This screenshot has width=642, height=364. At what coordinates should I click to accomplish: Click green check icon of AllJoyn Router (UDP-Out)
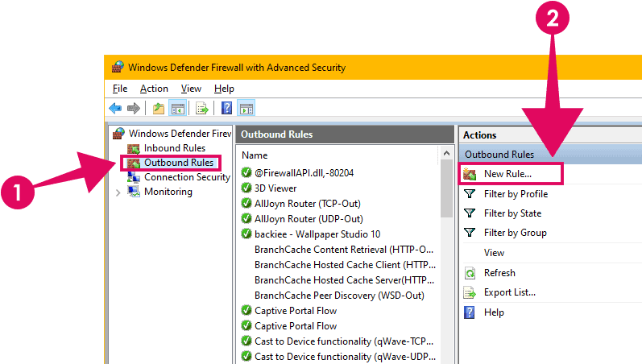tap(246, 219)
